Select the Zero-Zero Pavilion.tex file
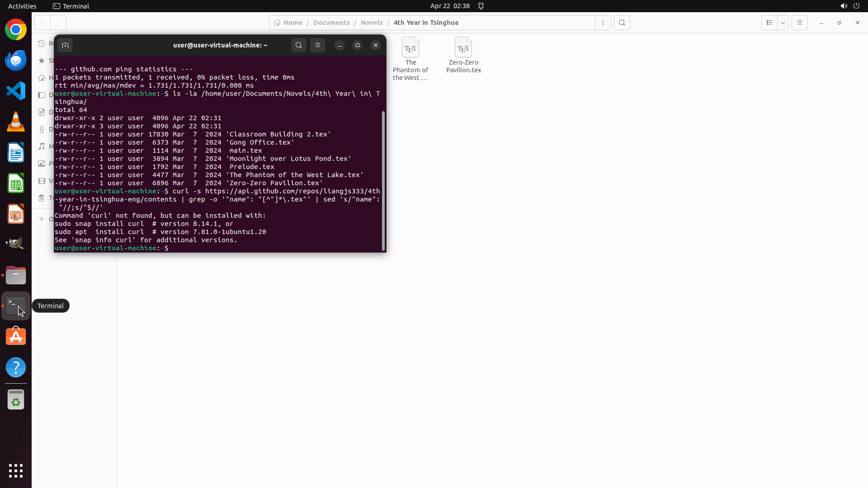868x488 pixels. pos(463,55)
